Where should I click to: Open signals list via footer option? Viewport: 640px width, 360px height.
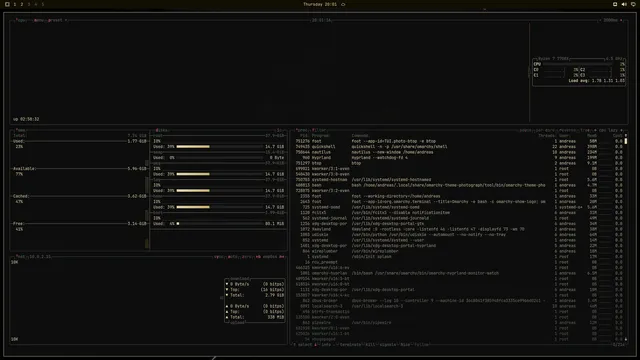pos(388,345)
